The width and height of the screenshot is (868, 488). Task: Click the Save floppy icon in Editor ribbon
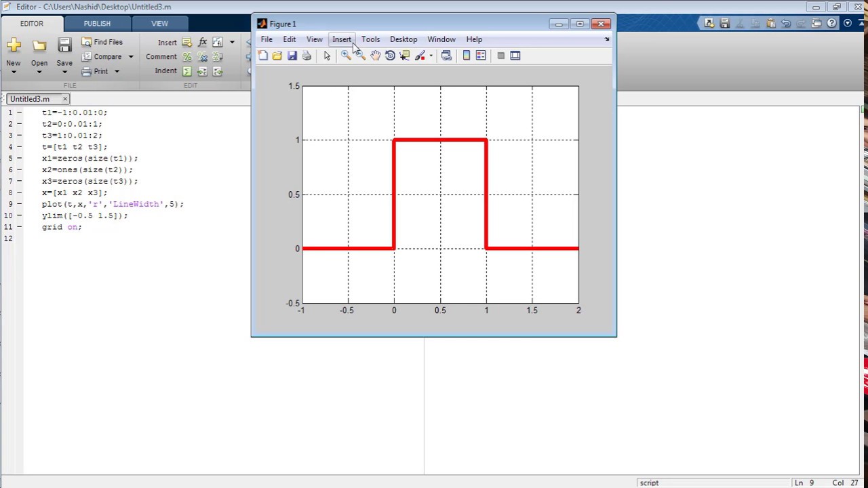64,45
